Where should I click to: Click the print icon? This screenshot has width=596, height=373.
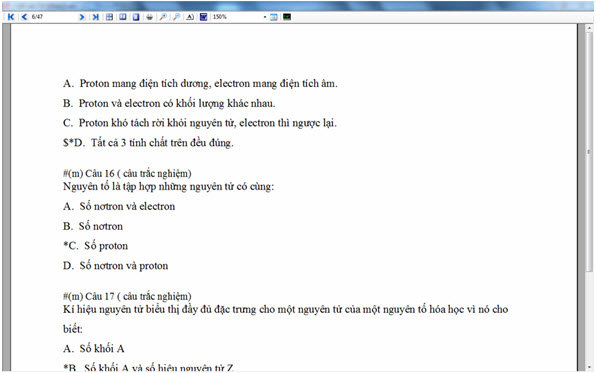[x=150, y=17]
